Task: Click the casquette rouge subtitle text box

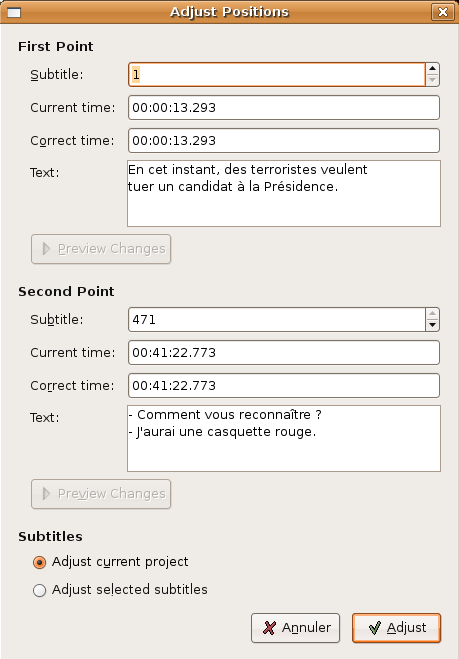Action: click(284, 438)
